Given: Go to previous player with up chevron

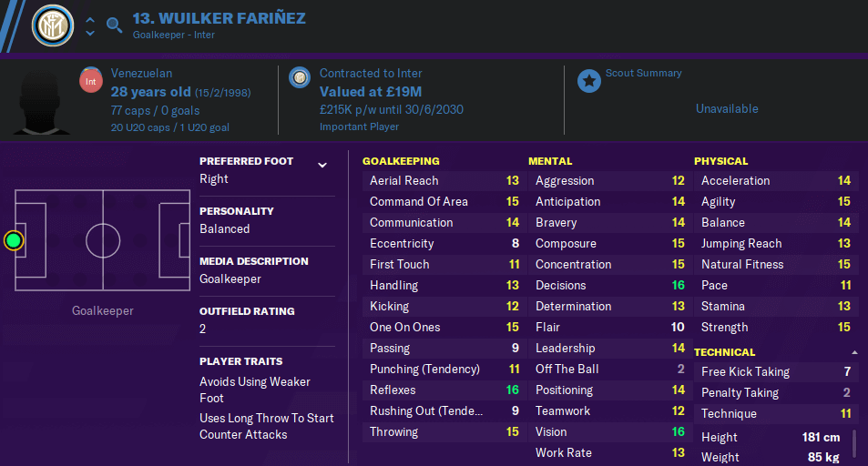Looking at the screenshot, I should pyautogui.click(x=90, y=20).
